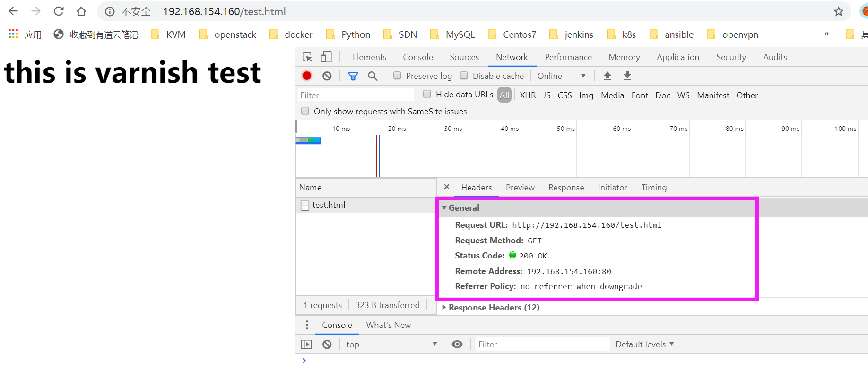Switch to the Elements panel
This screenshot has height=370, width=868.
point(369,57)
